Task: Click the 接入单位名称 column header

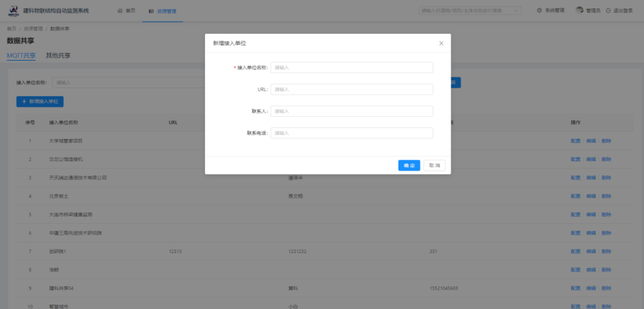Action: (64, 123)
